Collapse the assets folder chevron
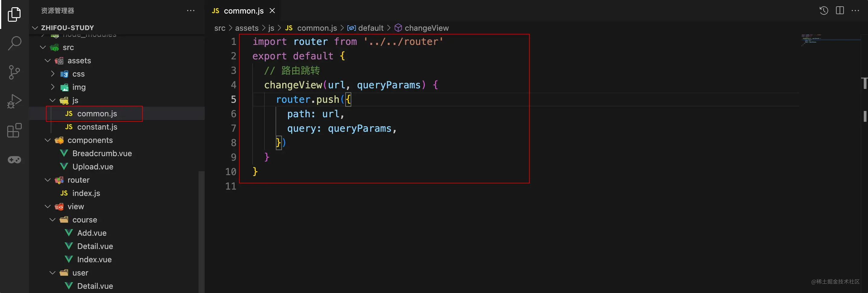Screen dimensions: 868x293 point(47,61)
